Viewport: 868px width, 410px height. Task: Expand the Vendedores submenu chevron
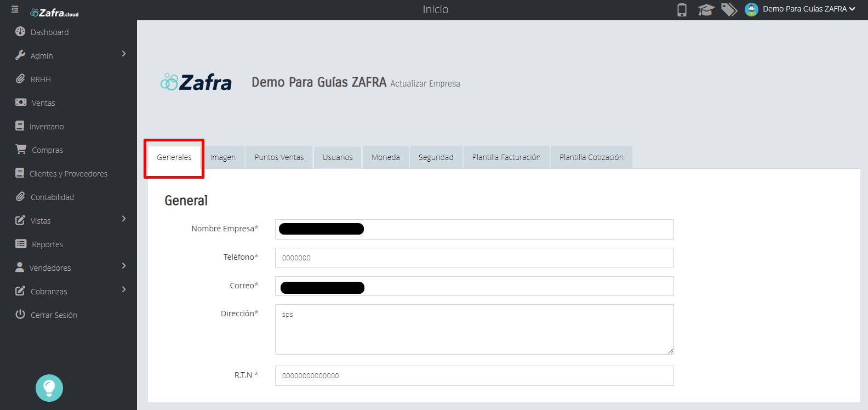[x=124, y=266]
